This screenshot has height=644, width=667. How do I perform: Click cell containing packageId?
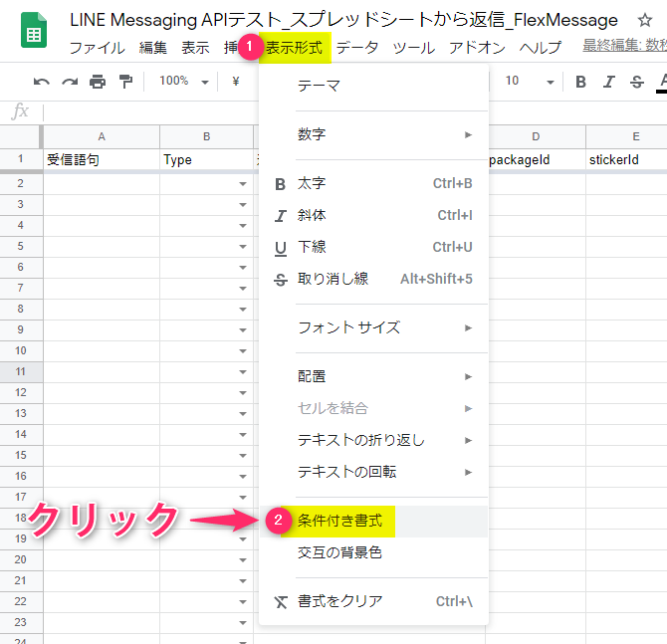pos(536,160)
